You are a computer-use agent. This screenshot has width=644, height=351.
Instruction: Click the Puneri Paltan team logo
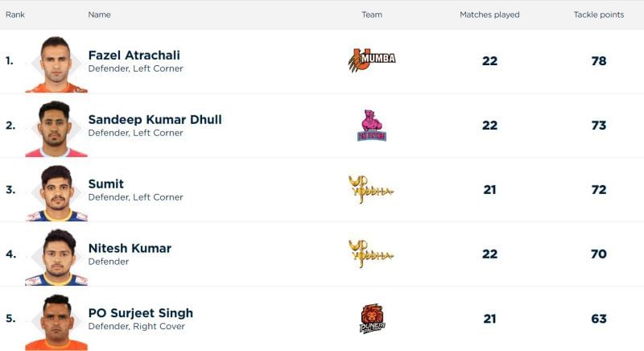pos(371,318)
